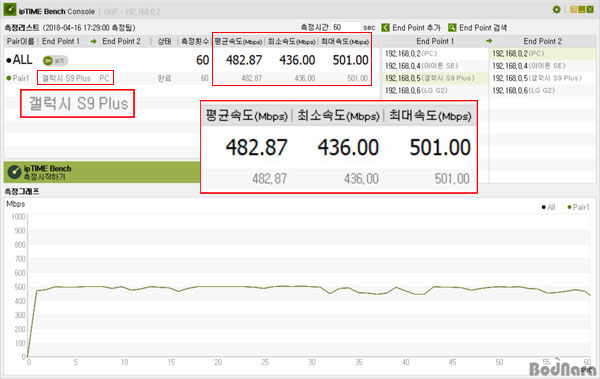The width and height of the screenshot is (600, 379).
Task: Click the End Point 추가 green icon
Action: (x=385, y=28)
